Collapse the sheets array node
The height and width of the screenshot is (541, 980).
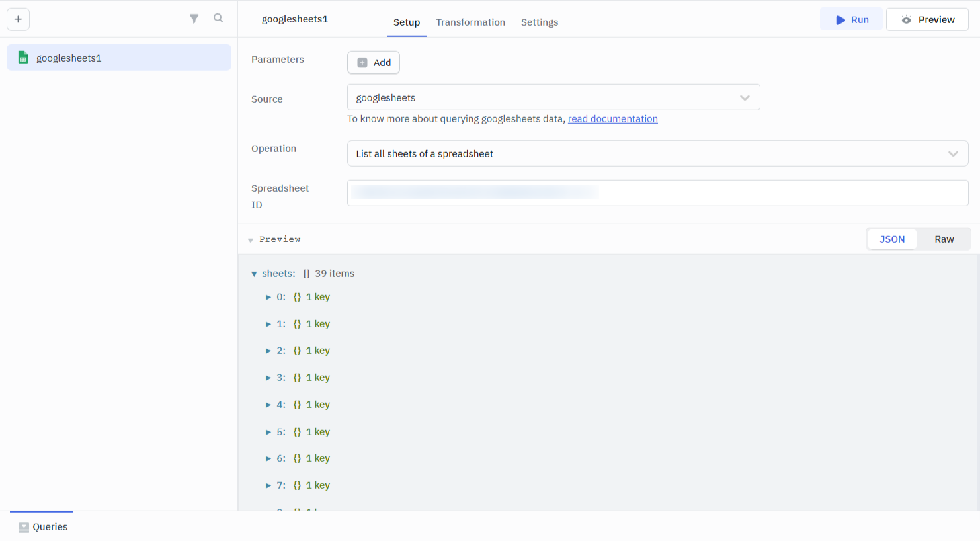tap(254, 274)
